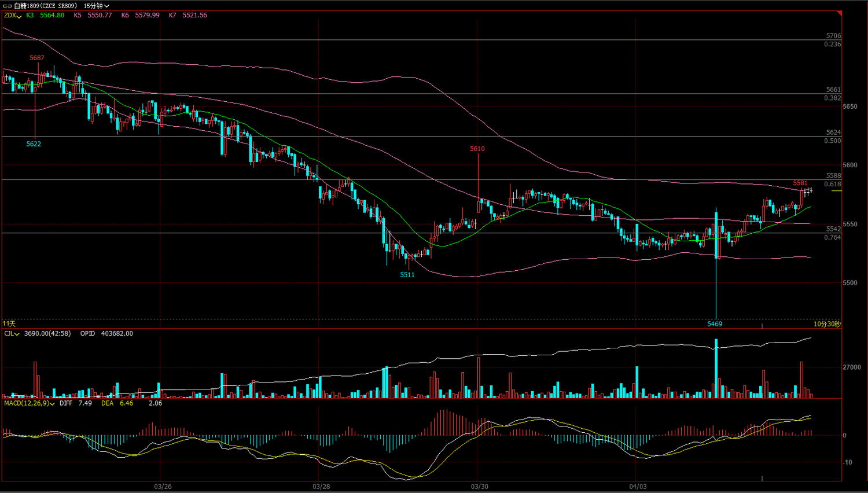Click the 5600 price axis label

pos(850,165)
